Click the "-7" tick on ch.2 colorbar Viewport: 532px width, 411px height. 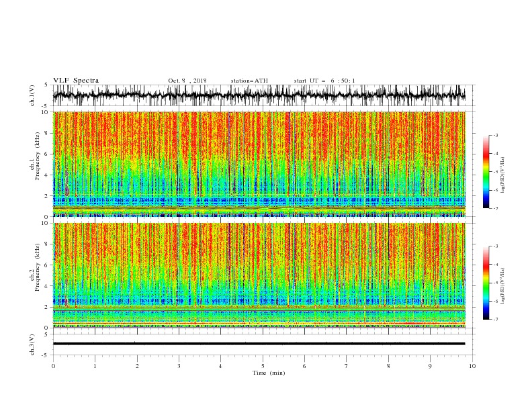click(x=496, y=319)
